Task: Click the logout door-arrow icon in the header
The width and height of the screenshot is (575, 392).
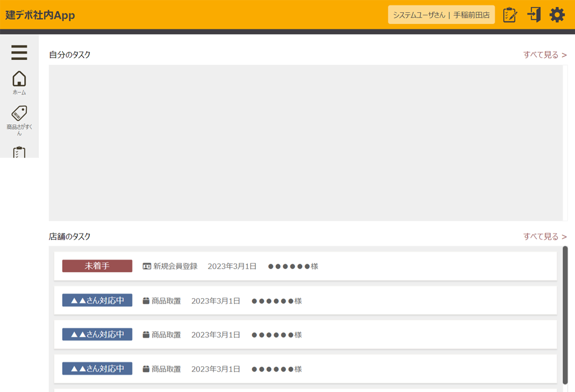Action: coord(533,15)
